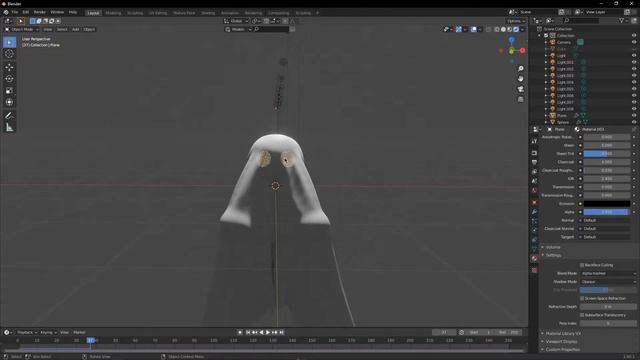
Task: Play the animation in reverse
Action: [262, 332]
